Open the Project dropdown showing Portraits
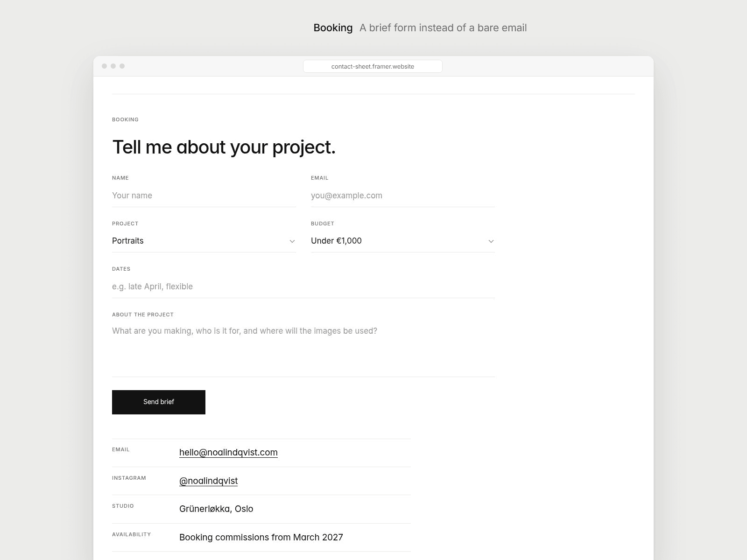 pyautogui.click(x=204, y=241)
